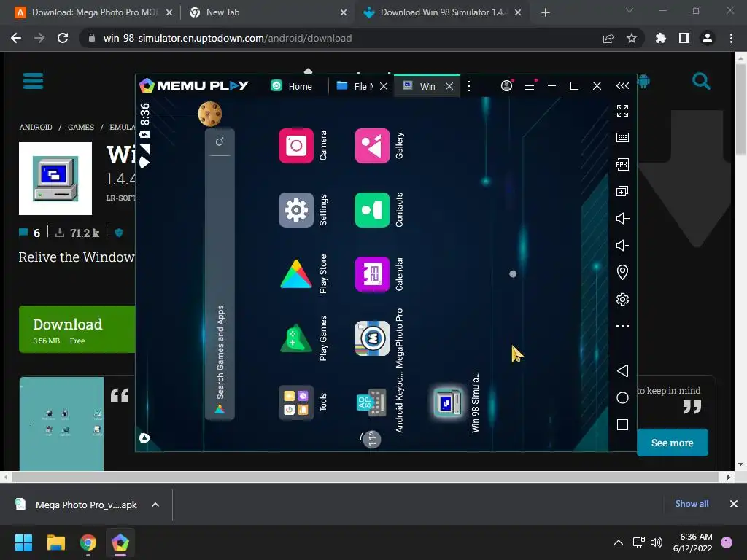Bookmark this page with the star
This screenshot has width=747, height=560.
[x=631, y=38]
